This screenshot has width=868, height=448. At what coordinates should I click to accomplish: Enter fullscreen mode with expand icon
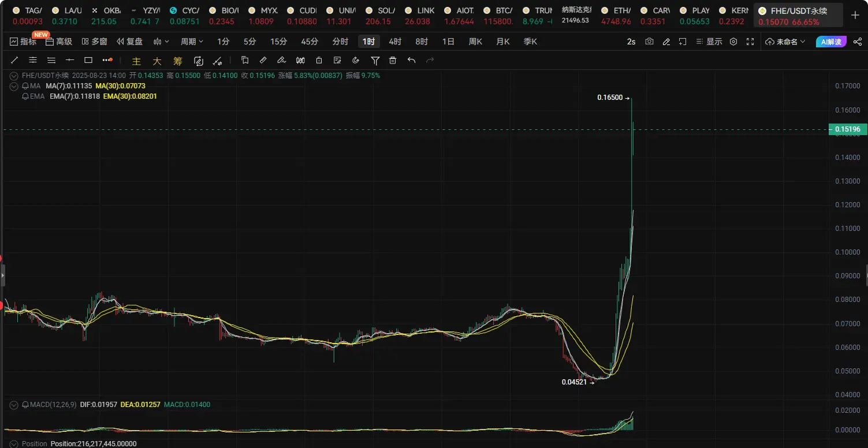750,42
